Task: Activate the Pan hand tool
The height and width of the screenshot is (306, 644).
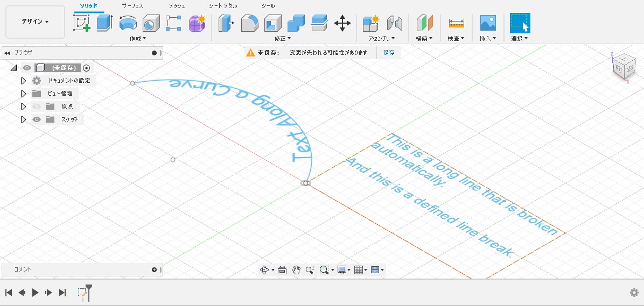Action: pos(296,270)
